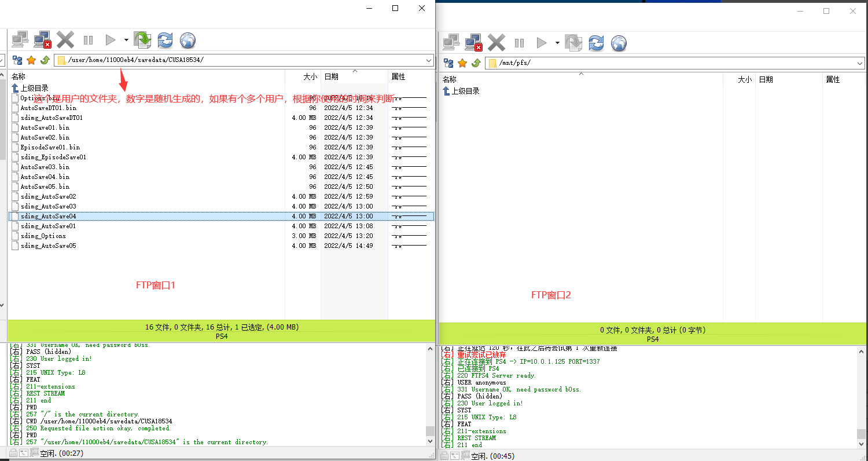Start transfer queue in FTP window 1

(110, 40)
